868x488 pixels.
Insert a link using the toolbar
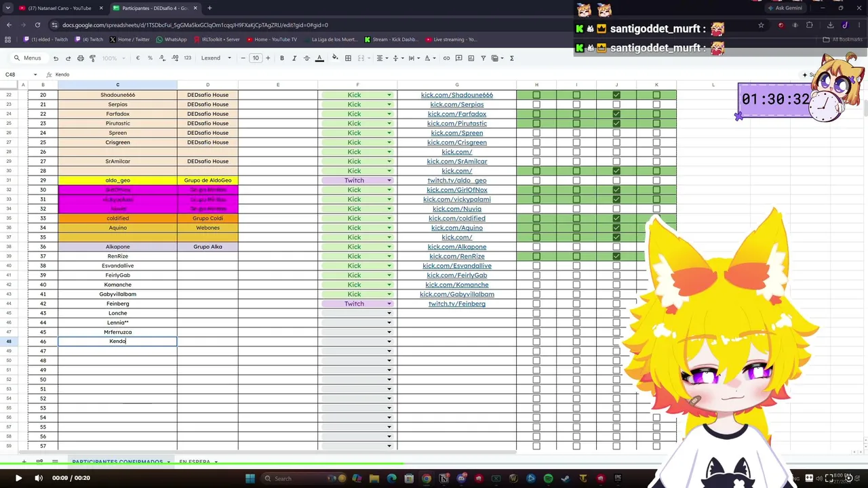pyautogui.click(x=446, y=58)
